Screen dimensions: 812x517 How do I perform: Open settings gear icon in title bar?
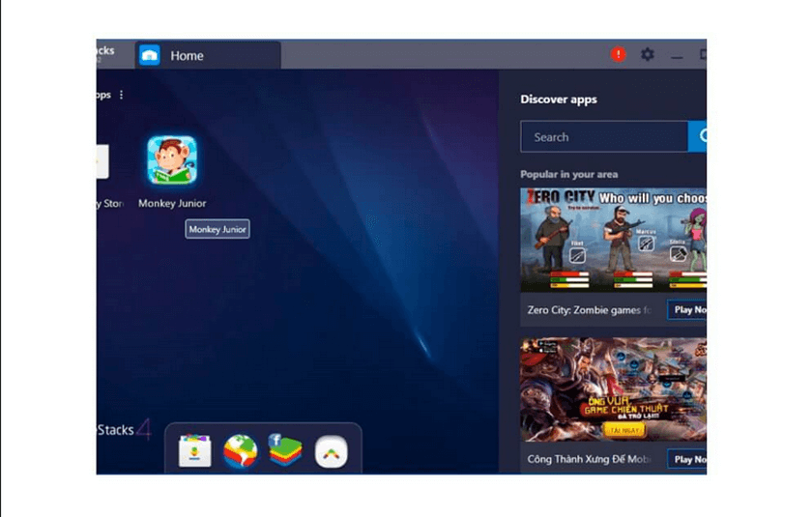[648, 54]
